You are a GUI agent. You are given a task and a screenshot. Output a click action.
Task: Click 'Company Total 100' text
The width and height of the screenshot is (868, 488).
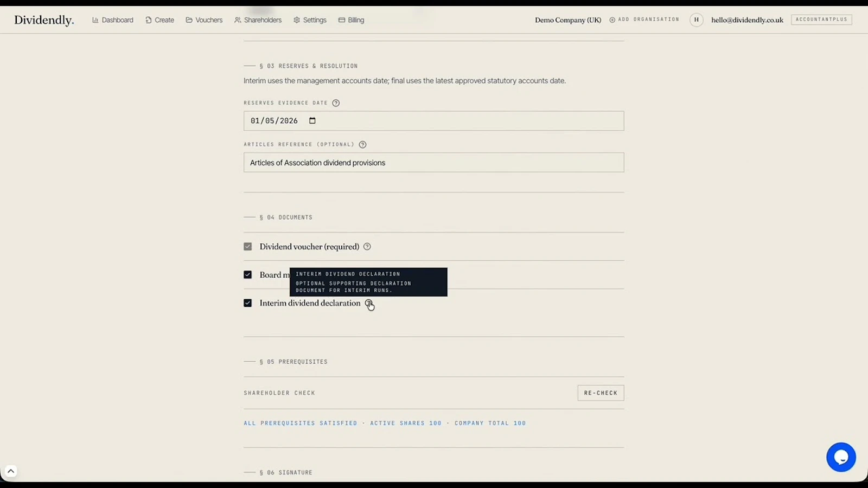490,423
